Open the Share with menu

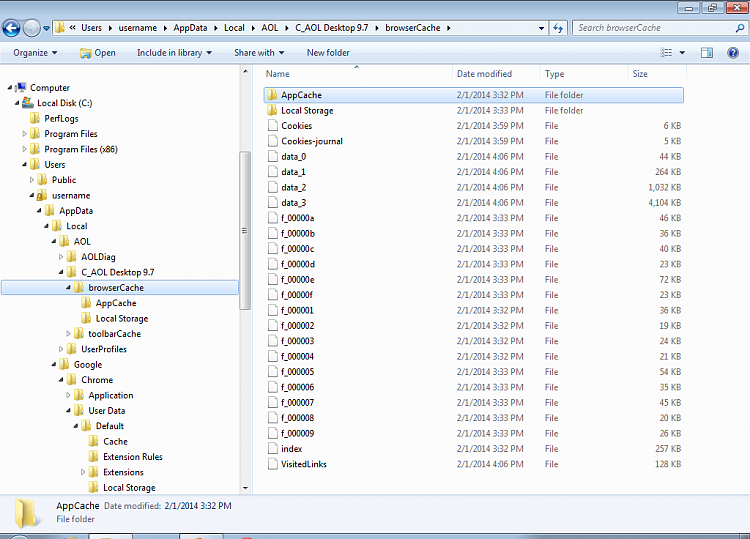(259, 53)
